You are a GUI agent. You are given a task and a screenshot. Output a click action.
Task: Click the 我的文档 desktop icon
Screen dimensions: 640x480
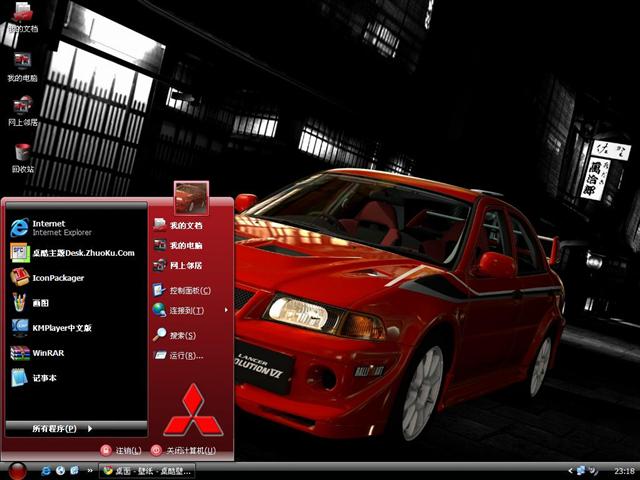[x=22, y=16]
